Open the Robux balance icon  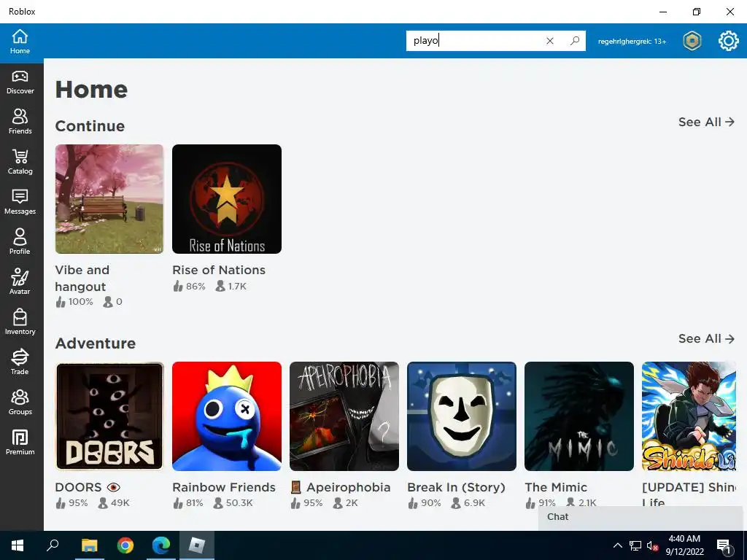(x=692, y=41)
